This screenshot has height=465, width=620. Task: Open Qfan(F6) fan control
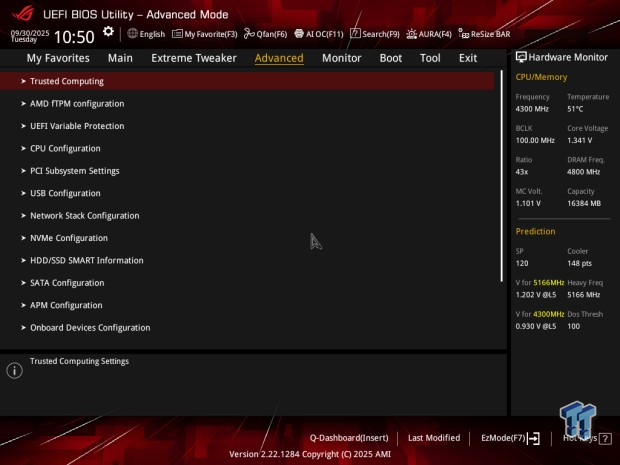265,33
